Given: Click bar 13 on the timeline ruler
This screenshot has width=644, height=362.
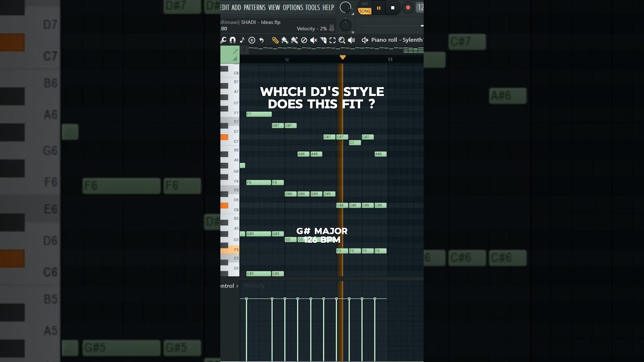Looking at the screenshot, I should tap(390, 60).
